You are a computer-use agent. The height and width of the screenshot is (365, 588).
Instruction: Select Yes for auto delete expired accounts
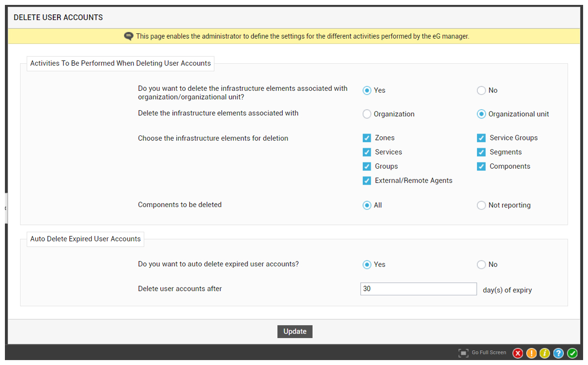click(x=367, y=264)
